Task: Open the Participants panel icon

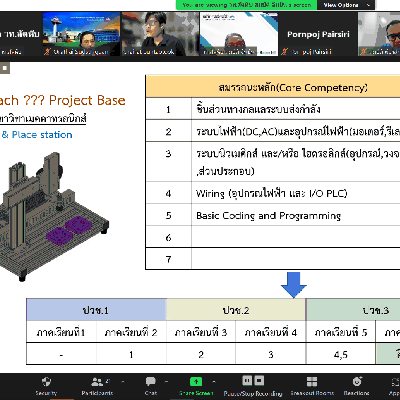Action: pos(97,381)
